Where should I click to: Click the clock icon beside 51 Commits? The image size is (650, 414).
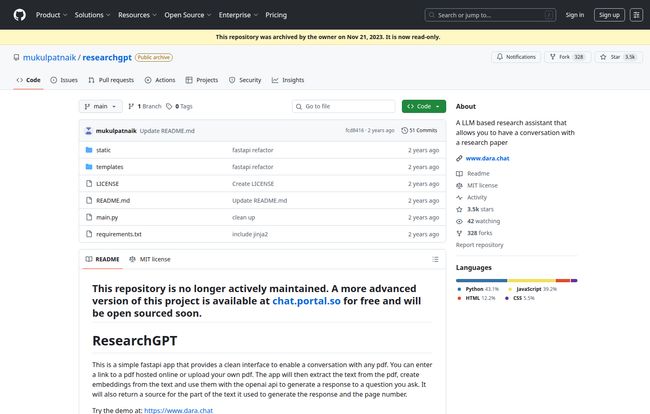point(405,130)
